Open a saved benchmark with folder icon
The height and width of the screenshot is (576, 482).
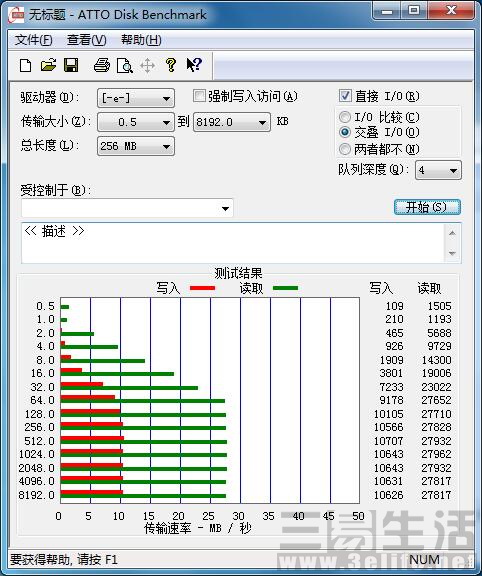tap(48, 65)
